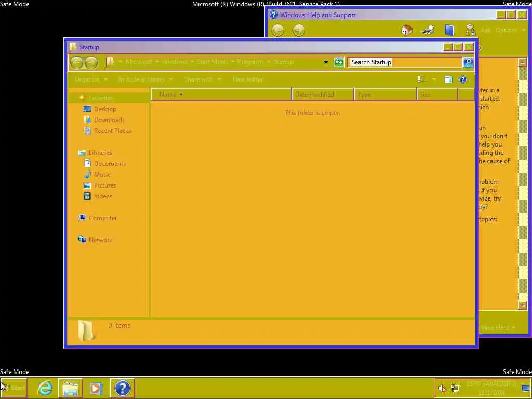Open the Organize menu
The image size is (532, 399).
point(91,79)
